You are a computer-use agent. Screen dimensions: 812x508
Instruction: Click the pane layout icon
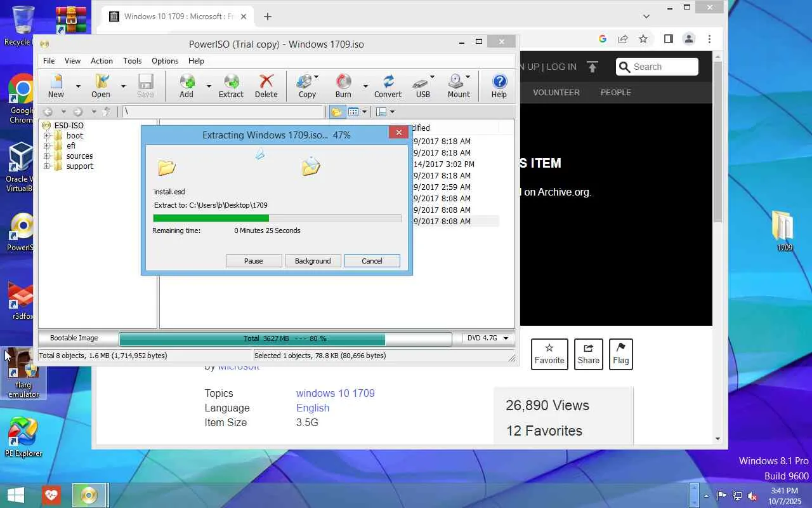[381, 112]
